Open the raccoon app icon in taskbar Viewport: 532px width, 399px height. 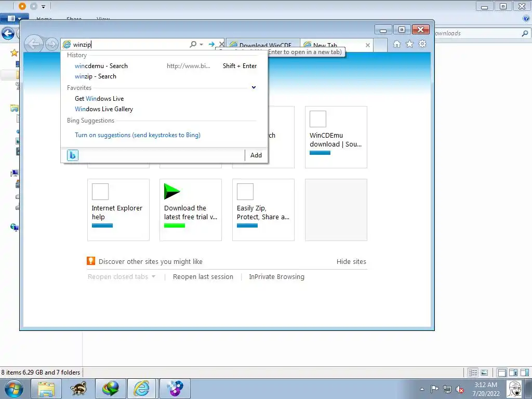click(x=78, y=389)
